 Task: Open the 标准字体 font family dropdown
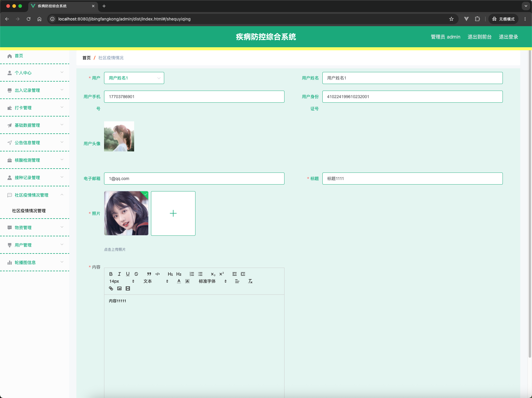pyautogui.click(x=213, y=281)
